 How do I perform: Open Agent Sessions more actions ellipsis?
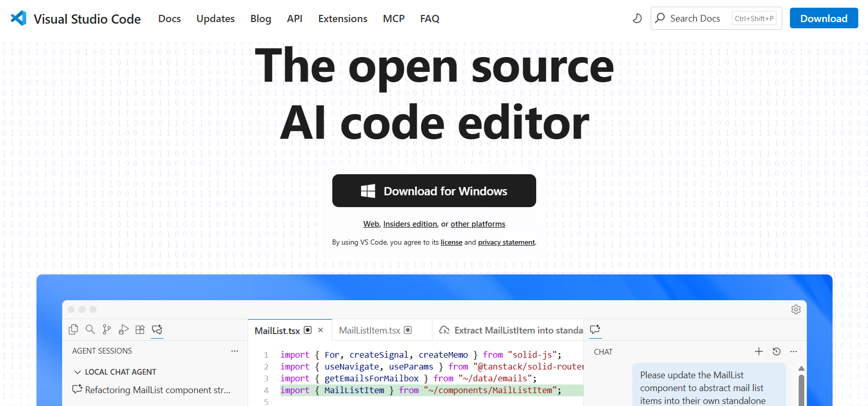(x=235, y=351)
